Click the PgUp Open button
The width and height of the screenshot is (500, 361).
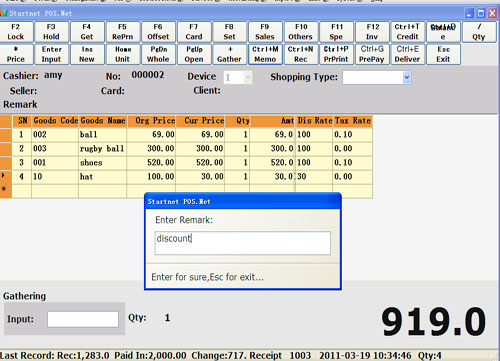point(194,54)
